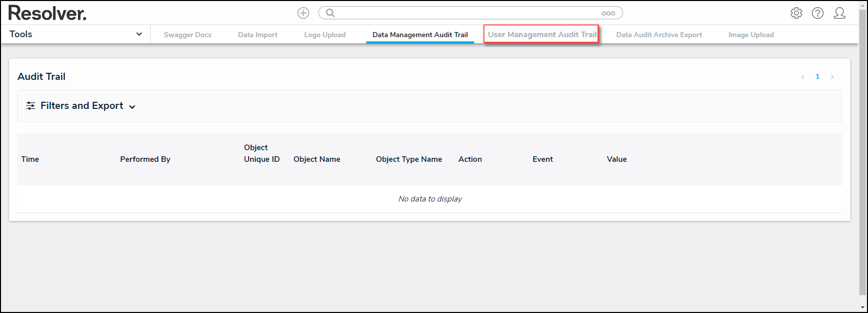Click page number 1 in pagination
Image resolution: width=868 pixels, height=313 pixels.
click(818, 77)
